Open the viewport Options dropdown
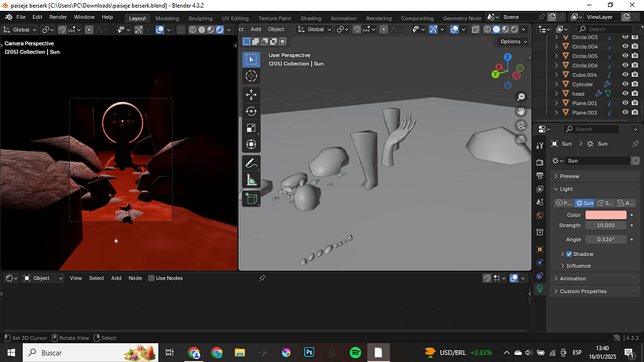The image size is (644, 362). (512, 42)
